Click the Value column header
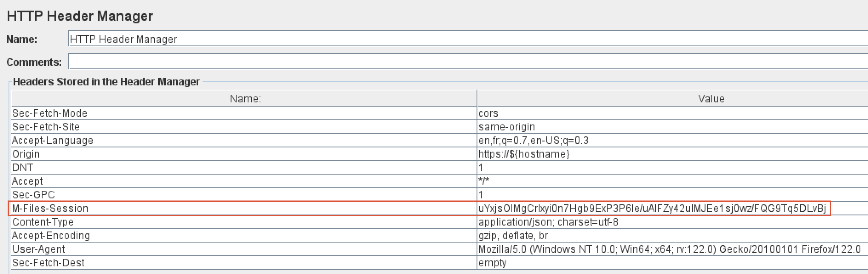The width and height of the screenshot is (868, 274). pyautogui.click(x=711, y=99)
